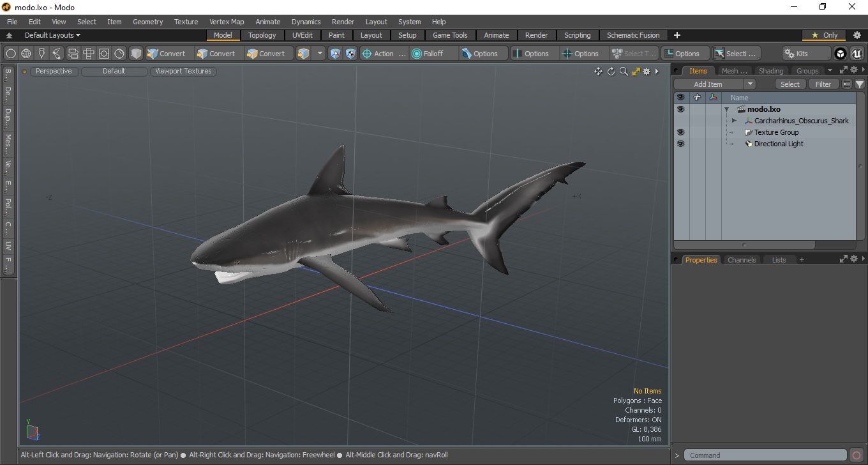This screenshot has width=868, height=465.
Task: Select the pen-with-path tool icon
Action: [57, 54]
